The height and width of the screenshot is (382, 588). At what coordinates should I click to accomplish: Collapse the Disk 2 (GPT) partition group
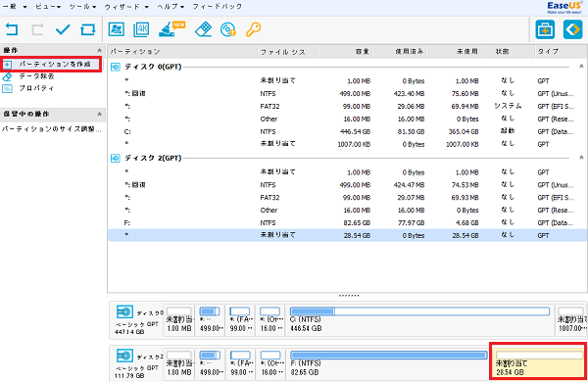(581, 158)
